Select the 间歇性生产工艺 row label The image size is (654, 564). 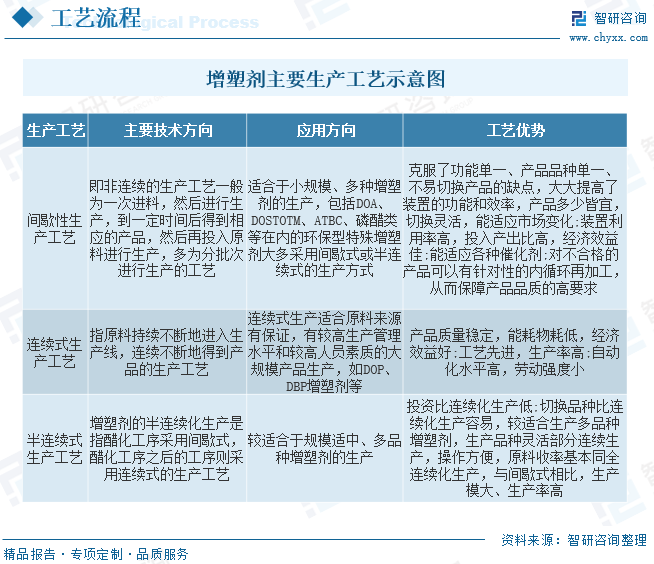click(55, 229)
